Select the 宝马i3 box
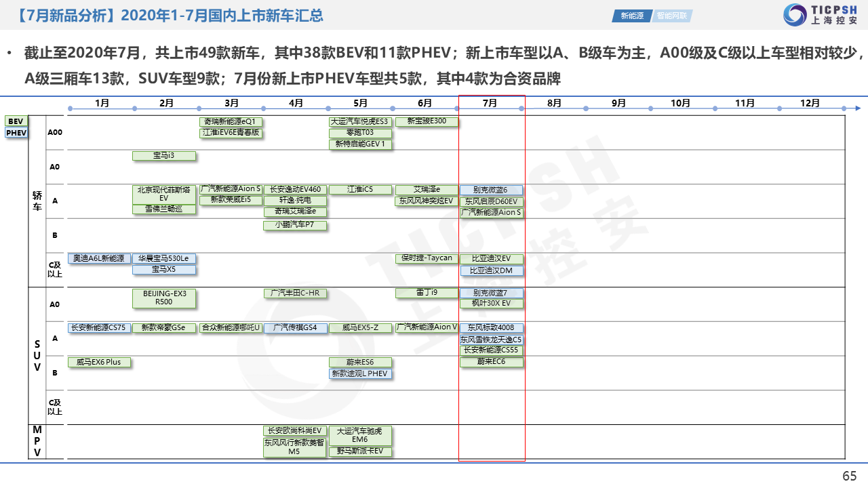 point(163,156)
